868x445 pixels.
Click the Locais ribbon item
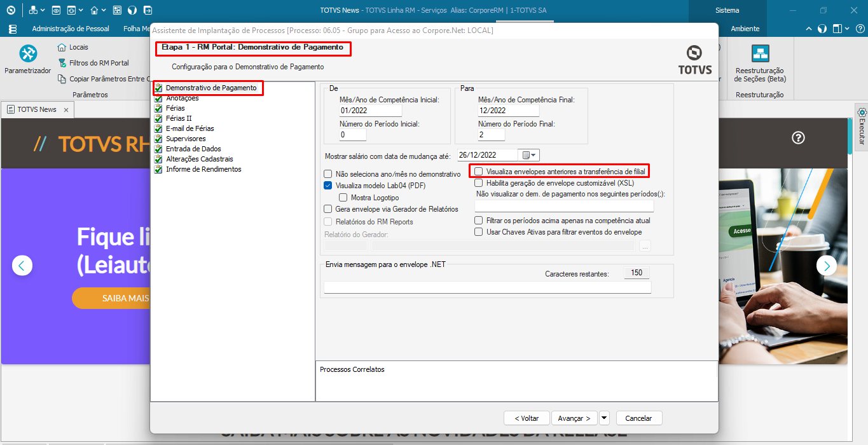[72, 47]
